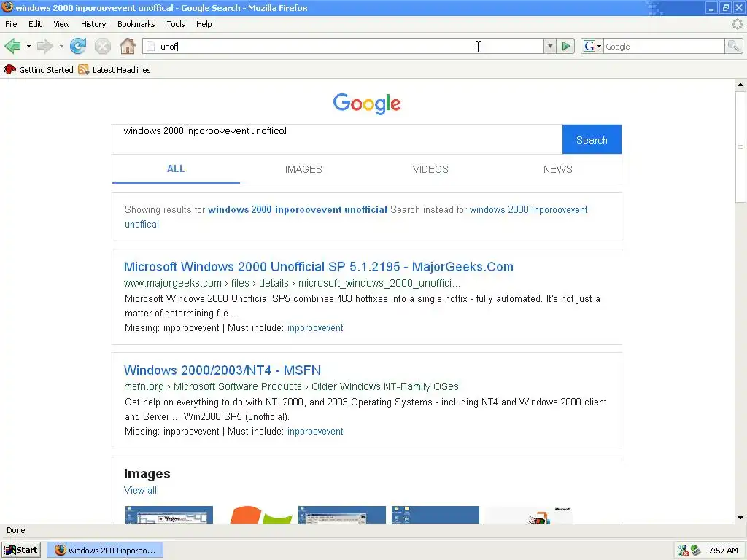Click the vertical scrollbar thumb
Viewport: 747px width, 560px height.
click(740, 147)
